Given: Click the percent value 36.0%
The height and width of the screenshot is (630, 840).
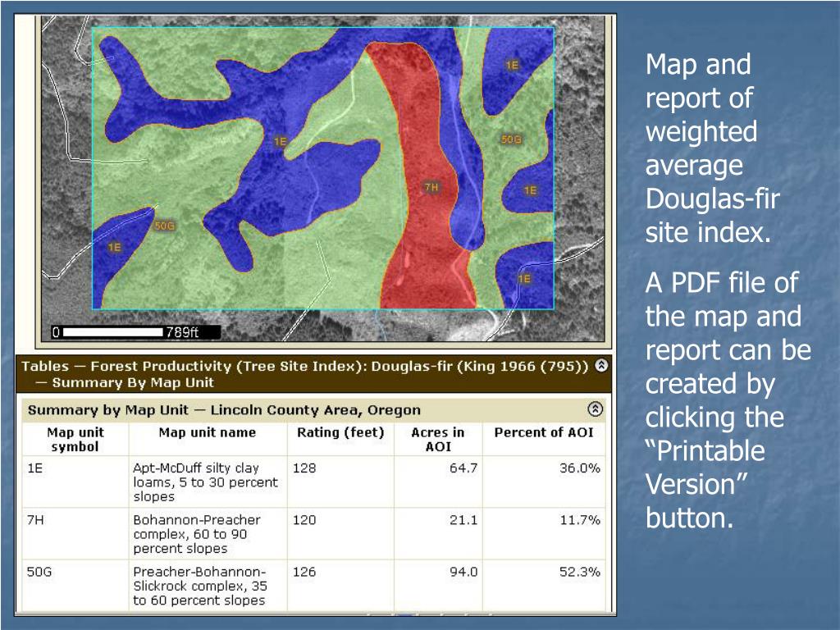Looking at the screenshot, I should click(580, 468).
